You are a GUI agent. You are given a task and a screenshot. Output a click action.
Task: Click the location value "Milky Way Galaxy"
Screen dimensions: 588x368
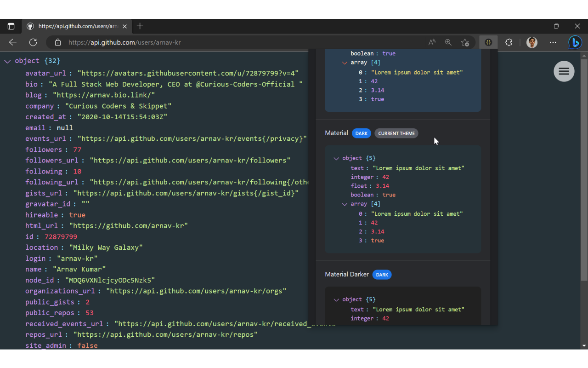(106, 247)
